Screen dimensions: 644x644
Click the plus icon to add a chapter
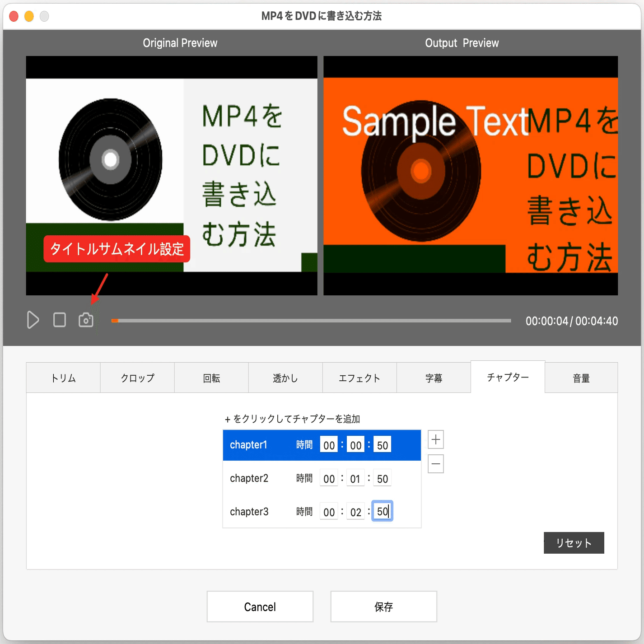click(435, 439)
